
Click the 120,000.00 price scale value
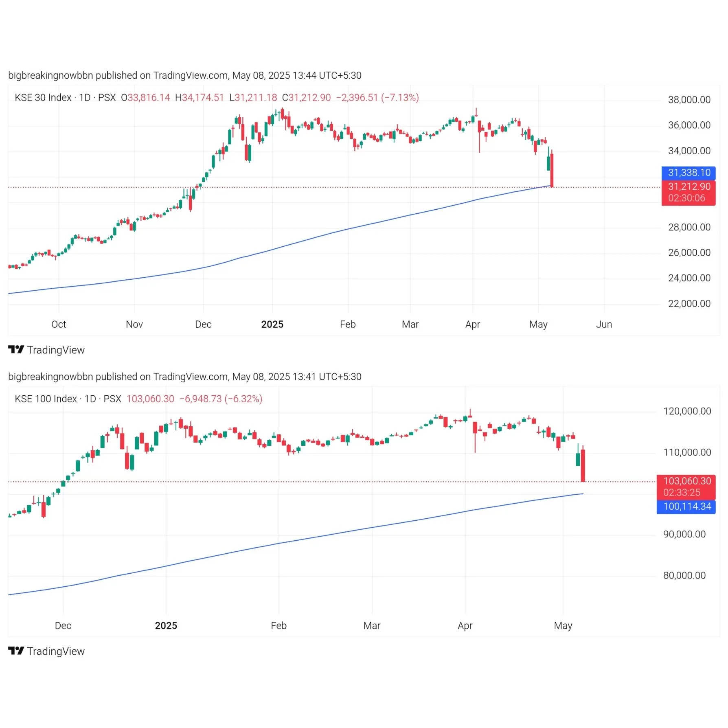(687, 411)
